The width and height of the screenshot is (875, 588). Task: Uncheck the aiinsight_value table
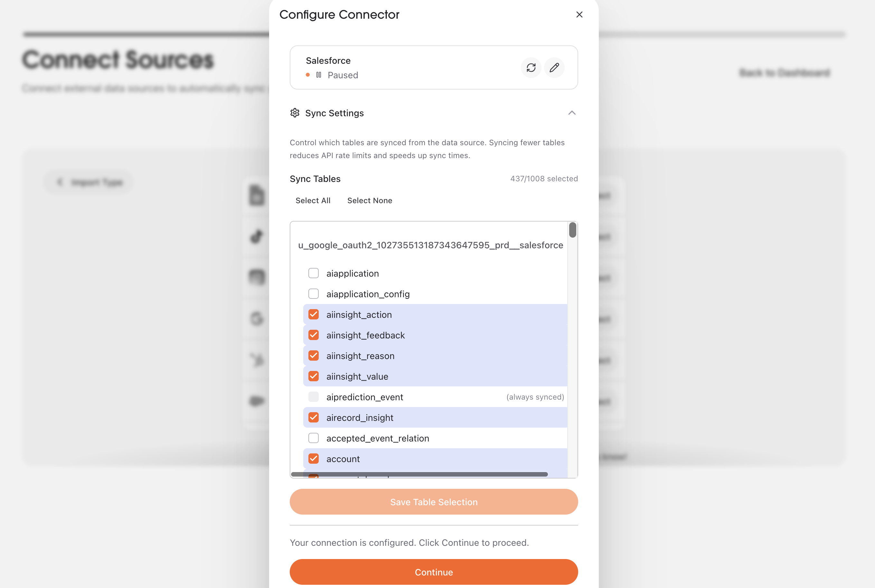tap(313, 376)
